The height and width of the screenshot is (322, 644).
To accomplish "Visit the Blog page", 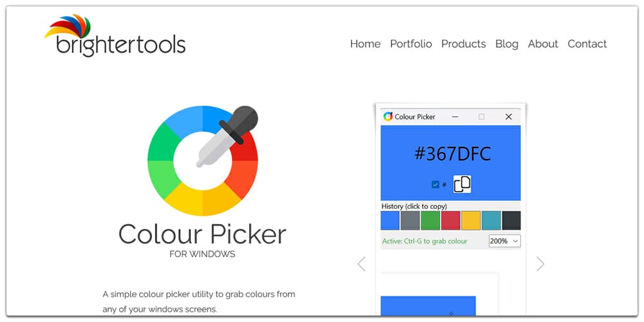I will [506, 44].
